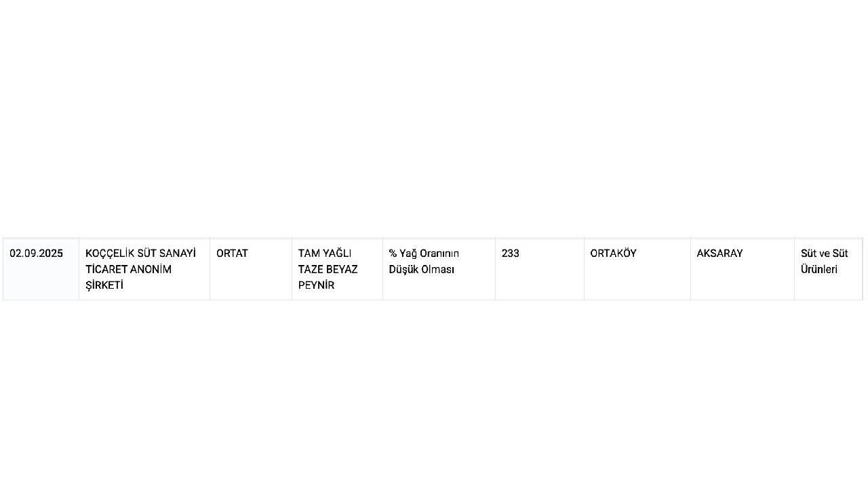Click the TAM YAĞLI text line

click(x=325, y=253)
